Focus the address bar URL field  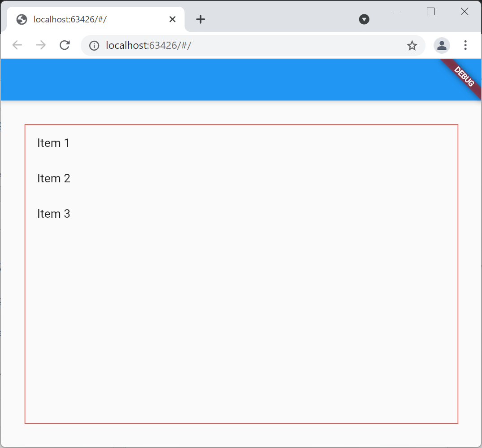[x=252, y=45]
